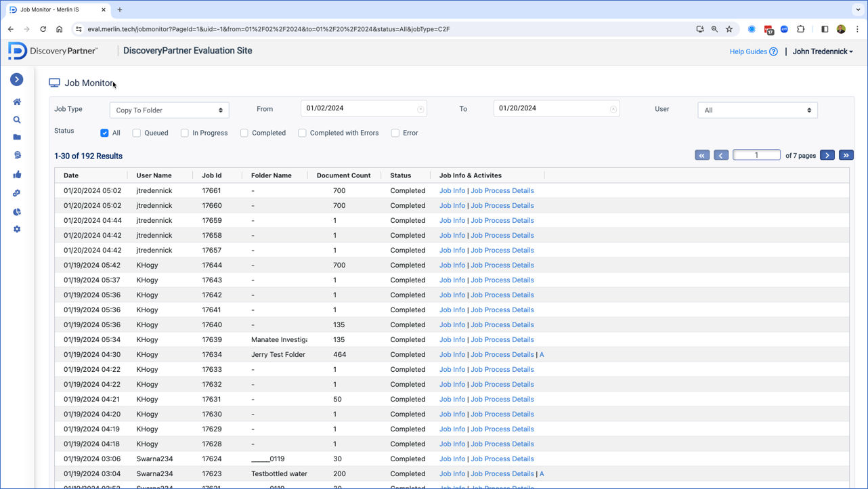Bookmark this page with the star icon
The width and height of the screenshot is (868, 489).
729,29
